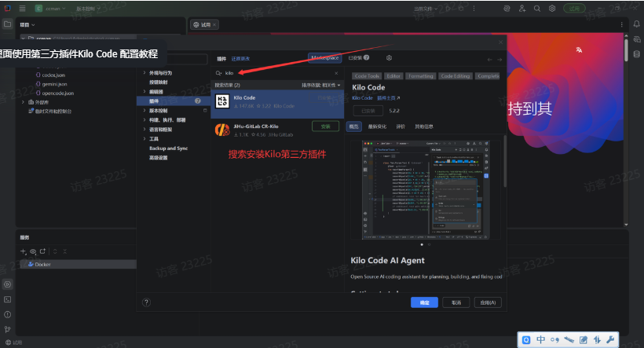This screenshot has height=348, width=644.
Task: Open the Kilo Code vendor link
Action: tap(362, 98)
